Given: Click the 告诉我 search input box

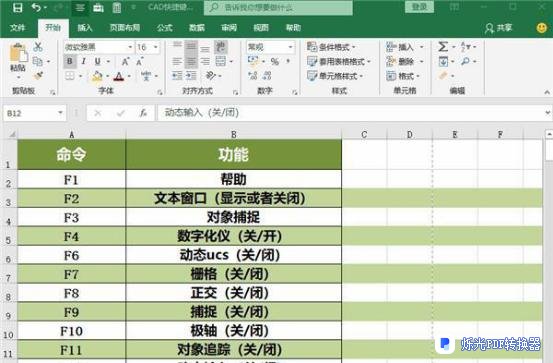Looking at the screenshot, I should click(x=278, y=7).
